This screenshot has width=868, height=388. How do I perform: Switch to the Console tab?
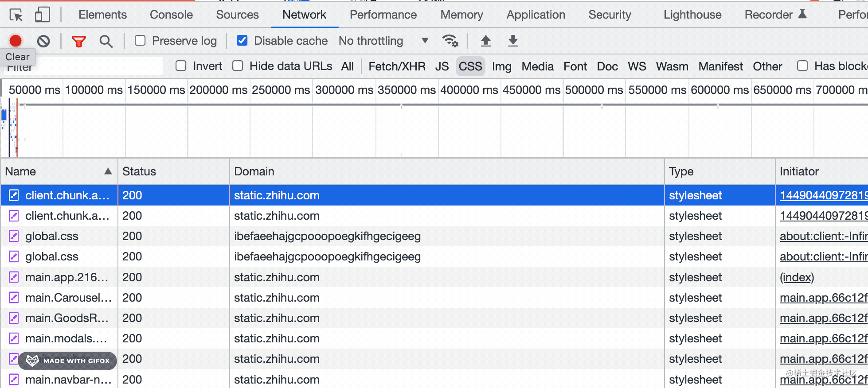(171, 15)
